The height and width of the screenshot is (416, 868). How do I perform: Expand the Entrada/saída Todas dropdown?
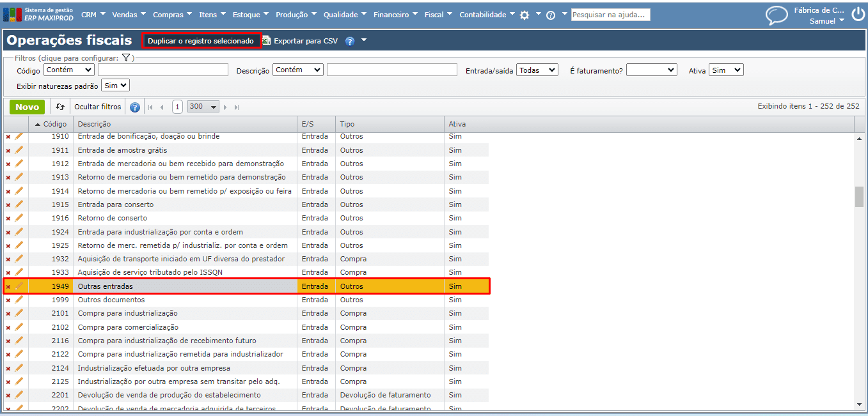(x=537, y=70)
